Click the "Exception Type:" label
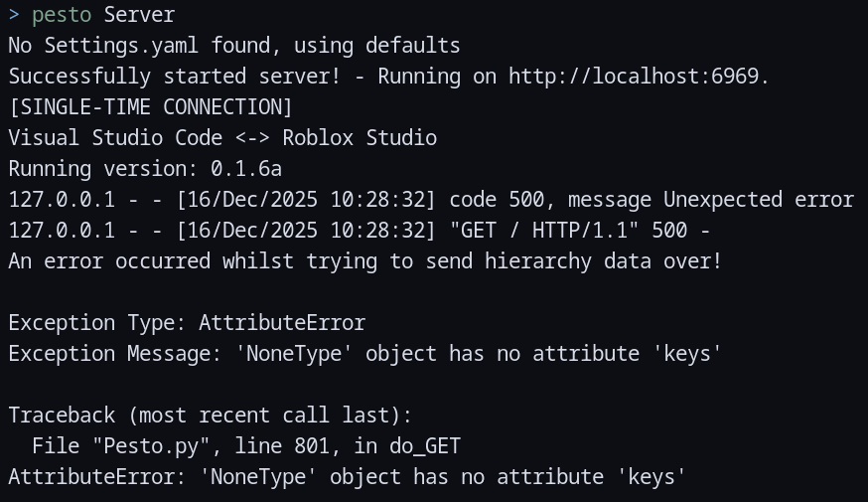The image size is (868, 502). 97,323
